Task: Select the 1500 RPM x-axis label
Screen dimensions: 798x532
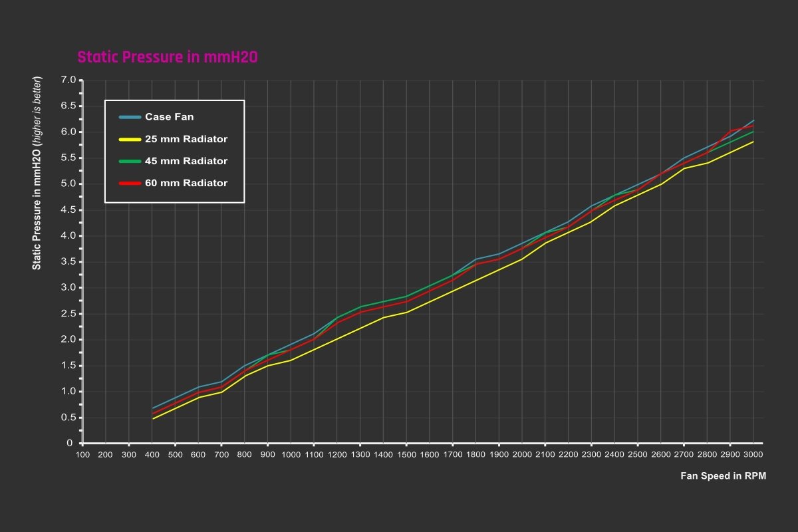Action: click(x=406, y=454)
